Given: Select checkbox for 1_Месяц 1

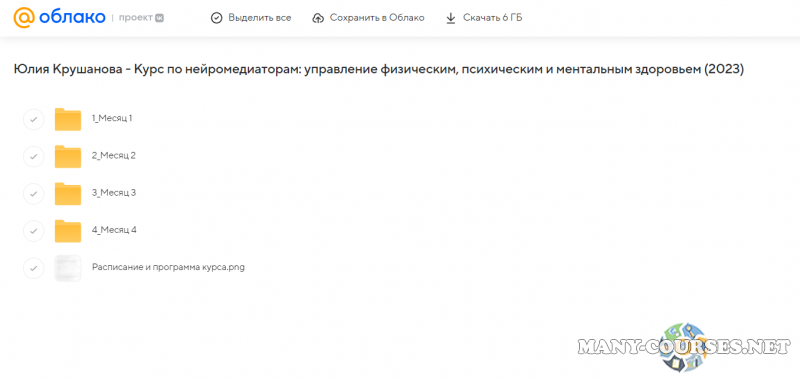Looking at the screenshot, I should (34, 119).
